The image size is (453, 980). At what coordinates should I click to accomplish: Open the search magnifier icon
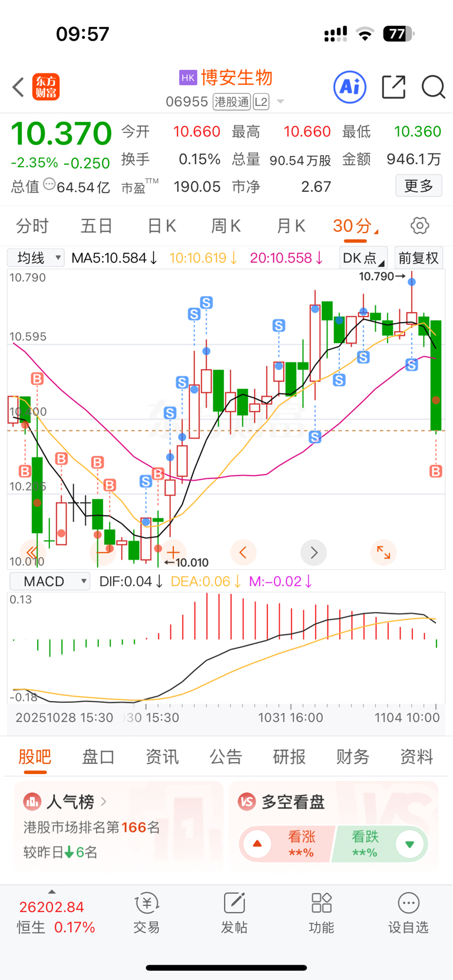433,87
